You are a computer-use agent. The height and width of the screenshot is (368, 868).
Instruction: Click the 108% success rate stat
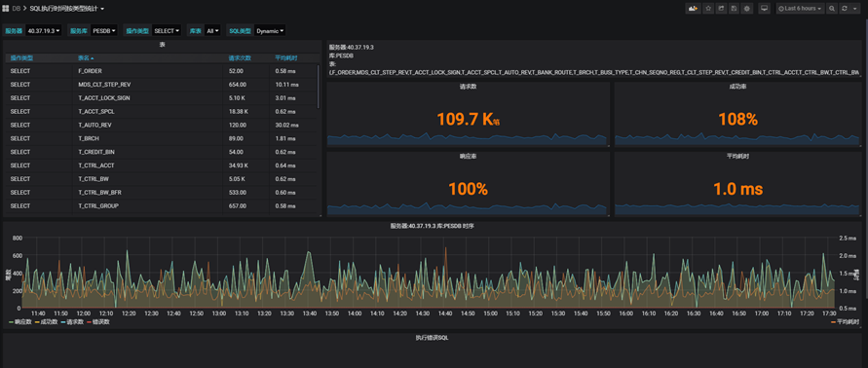[x=737, y=119]
